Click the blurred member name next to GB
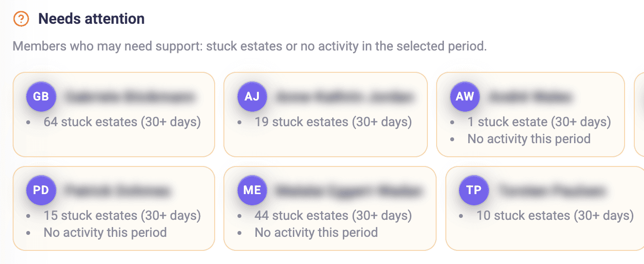This screenshot has width=644, height=264. point(130,97)
